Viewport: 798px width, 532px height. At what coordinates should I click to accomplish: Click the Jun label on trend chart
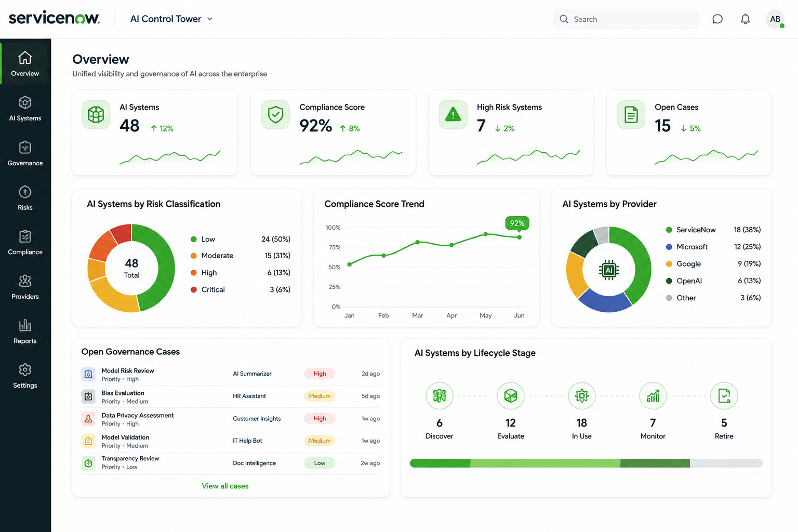[519, 315]
